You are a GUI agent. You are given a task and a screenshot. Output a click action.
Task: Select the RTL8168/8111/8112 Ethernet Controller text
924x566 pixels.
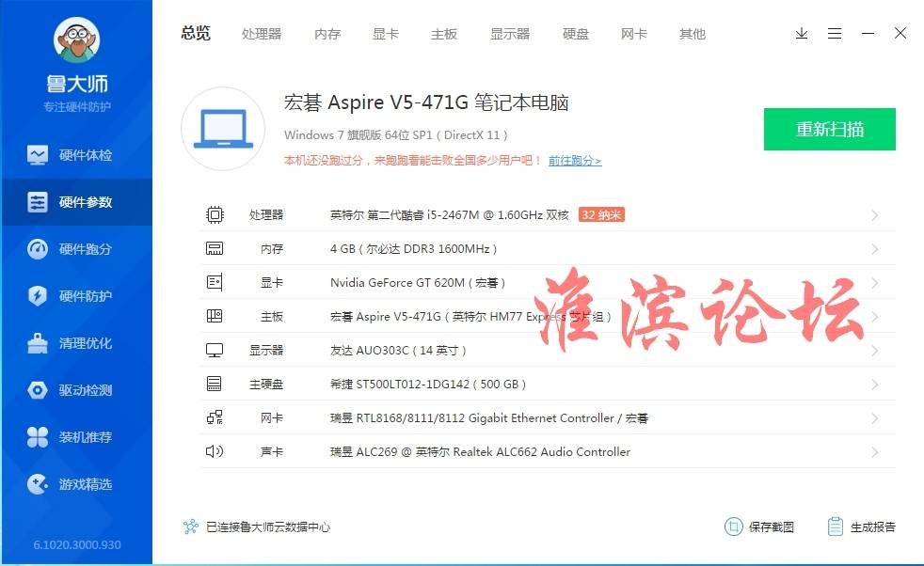point(489,418)
